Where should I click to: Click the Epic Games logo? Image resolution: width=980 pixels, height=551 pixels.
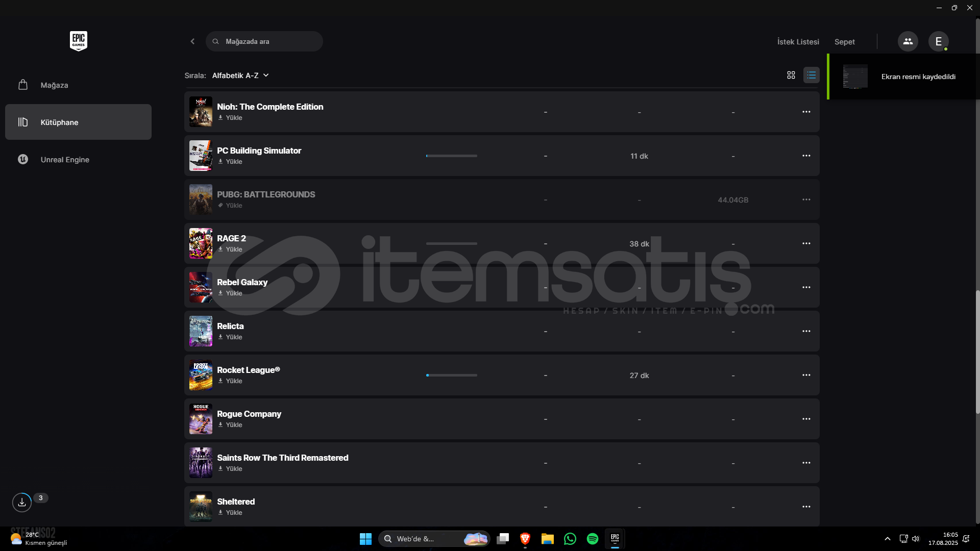(79, 41)
